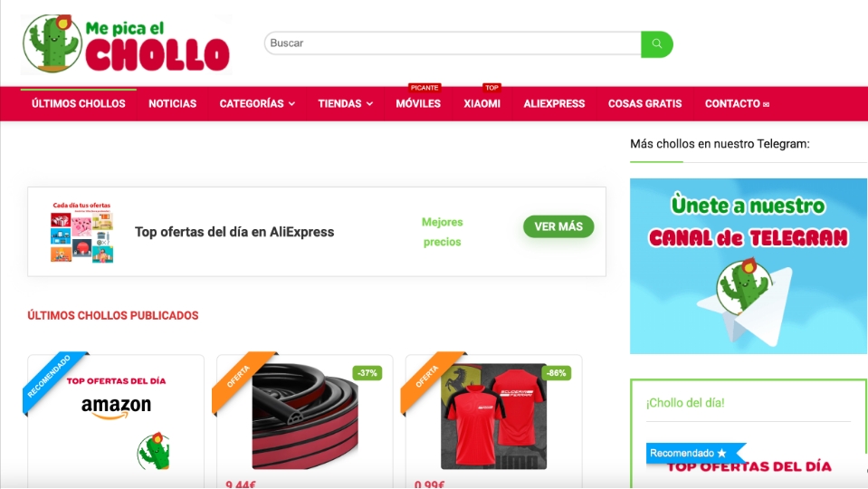Focus the Buscar search field
The width and height of the screenshot is (868, 489).
[453, 43]
